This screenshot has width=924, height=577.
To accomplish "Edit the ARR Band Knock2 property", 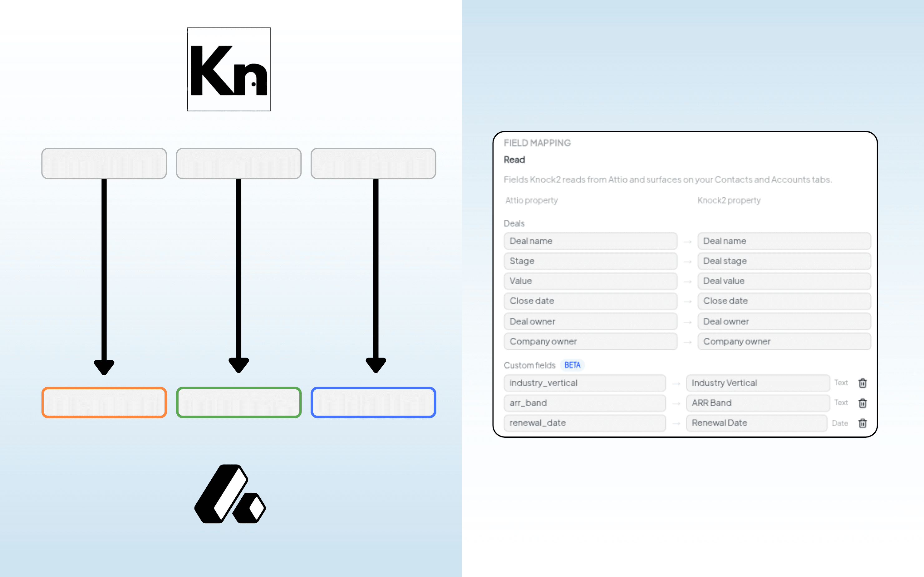I will (x=758, y=403).
